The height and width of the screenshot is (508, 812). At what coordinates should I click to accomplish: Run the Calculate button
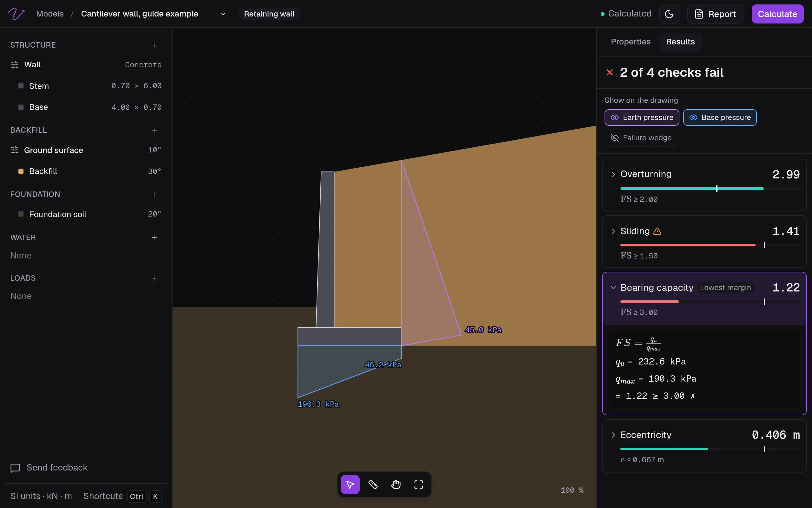tap(777, 14)
